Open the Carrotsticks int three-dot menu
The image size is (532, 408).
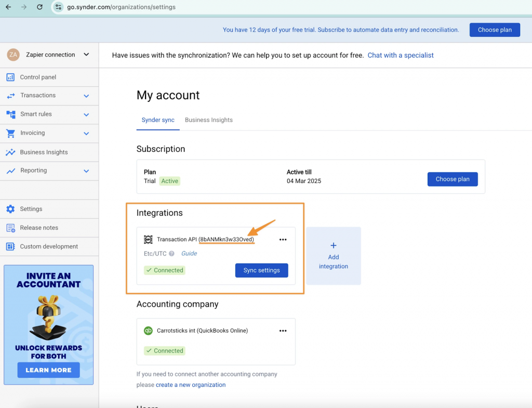click(x=283, y=330)
